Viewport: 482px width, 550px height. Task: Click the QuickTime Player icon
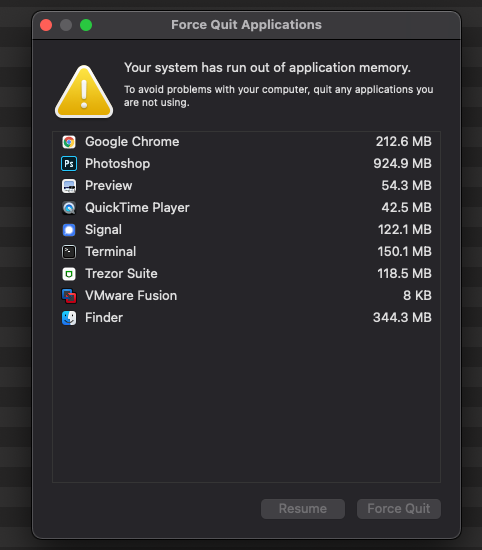(69, 208)
